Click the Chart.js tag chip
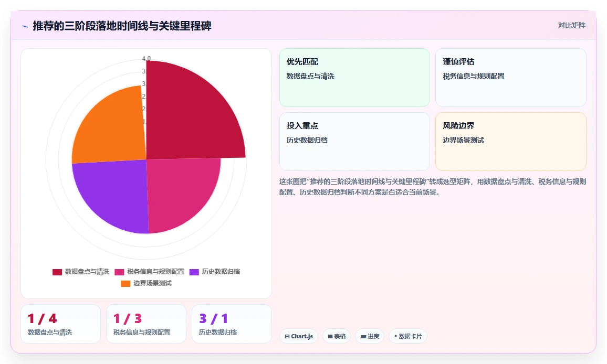Screen dimensions: 607x364 coord(299,336)
